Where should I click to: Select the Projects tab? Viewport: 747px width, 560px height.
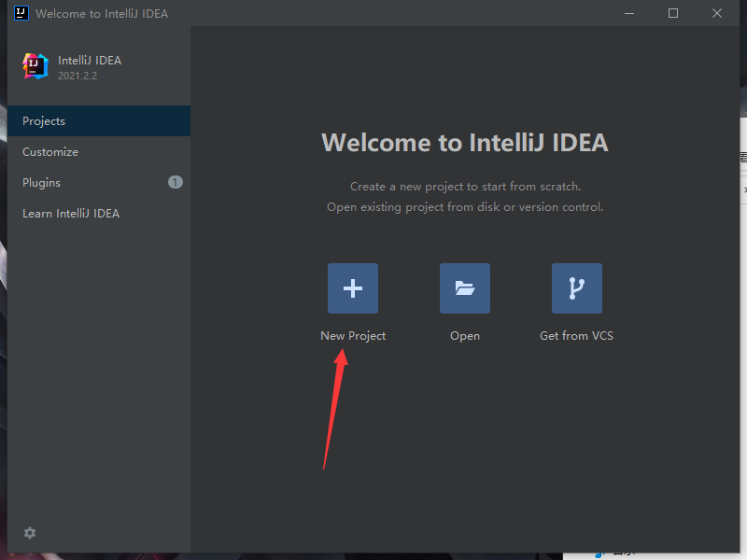click(99, 121)
